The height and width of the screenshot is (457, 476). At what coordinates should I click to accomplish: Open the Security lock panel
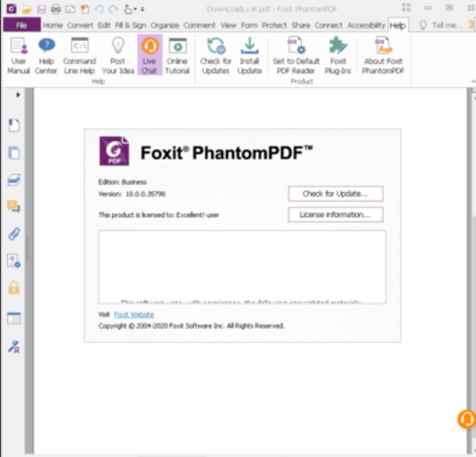pyautogui.click(x=14, y=287)
